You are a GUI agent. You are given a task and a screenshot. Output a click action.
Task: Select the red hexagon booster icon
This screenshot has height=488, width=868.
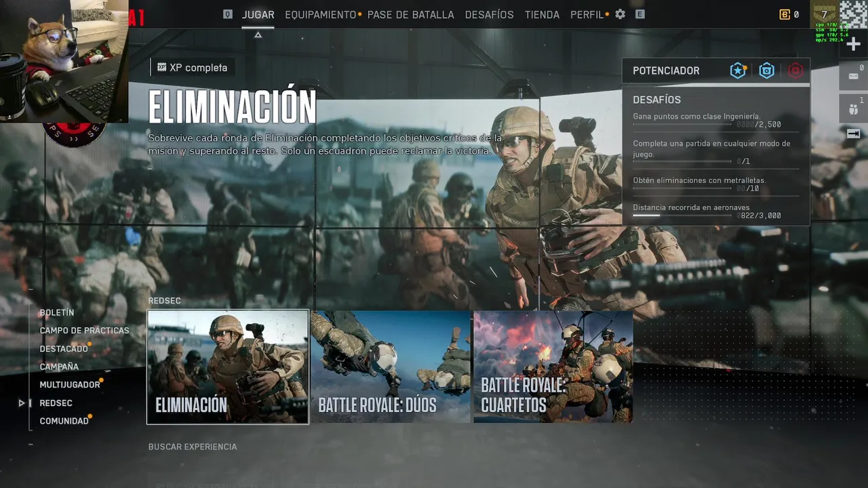pyautogui.click(x=795, y=70)
